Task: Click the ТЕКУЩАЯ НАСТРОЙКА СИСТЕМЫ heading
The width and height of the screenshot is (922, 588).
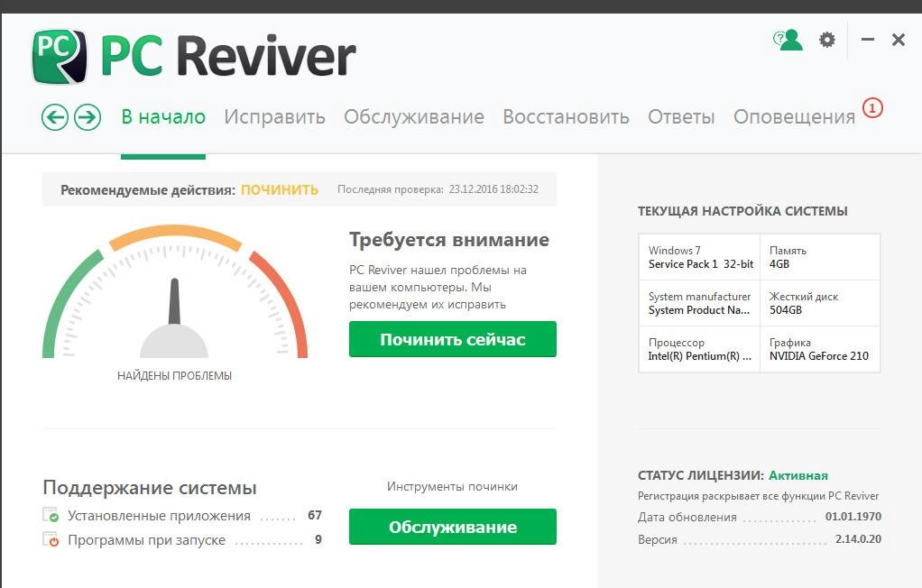Action: (742, 211)
